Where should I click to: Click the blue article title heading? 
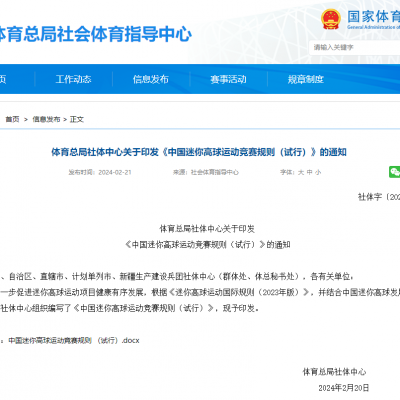(x=199, y=152)
